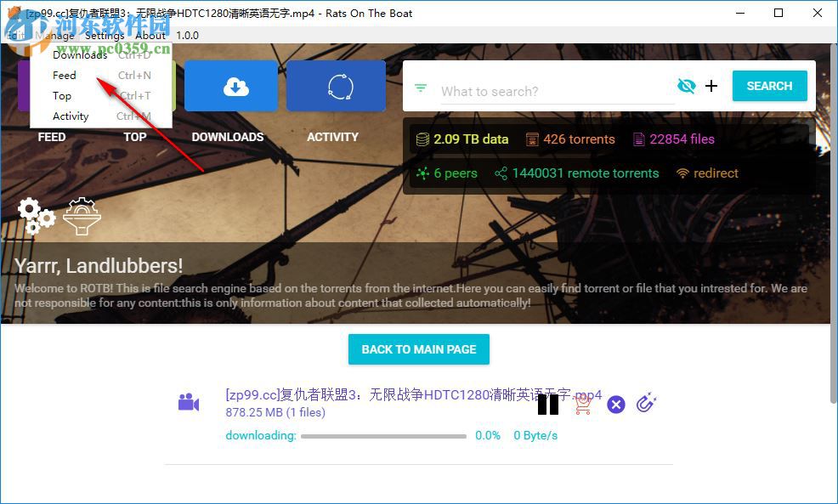Toggle the eye icon to hide adult content
838x504 pixels.
tap(687, 86)
